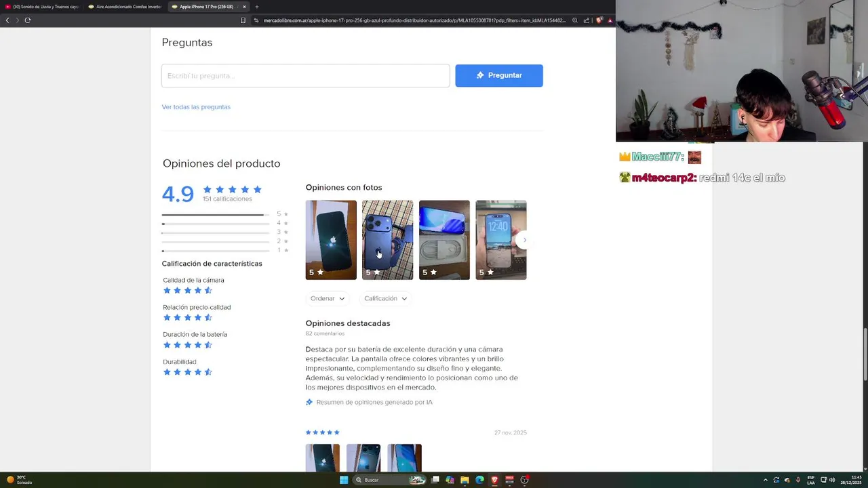Click the Opiniones destacadas heading
868x488 pixels.
348,323
